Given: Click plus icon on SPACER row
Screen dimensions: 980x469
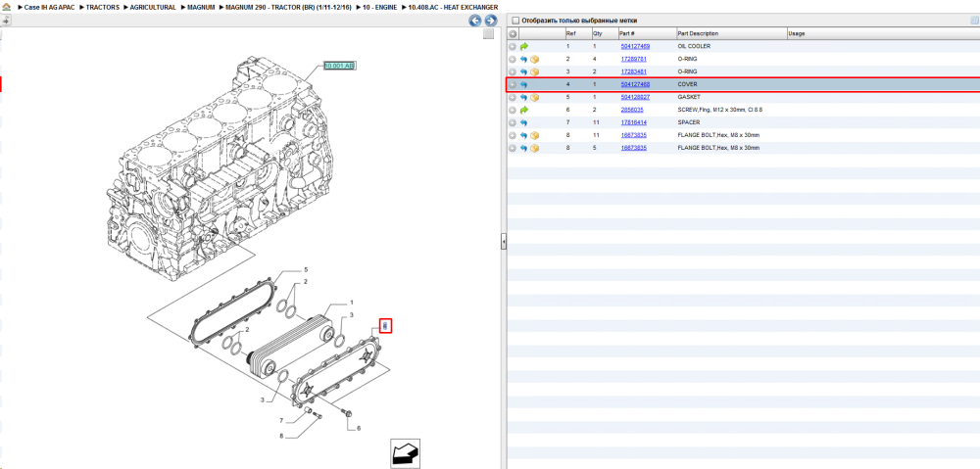Looking at the screenshot, I should click(513, 123).
